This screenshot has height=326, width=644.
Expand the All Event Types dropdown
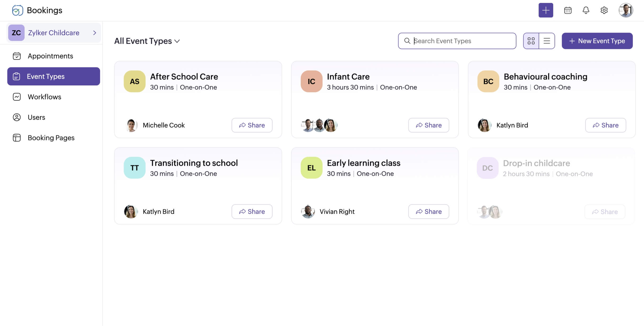tap(147, 41)
